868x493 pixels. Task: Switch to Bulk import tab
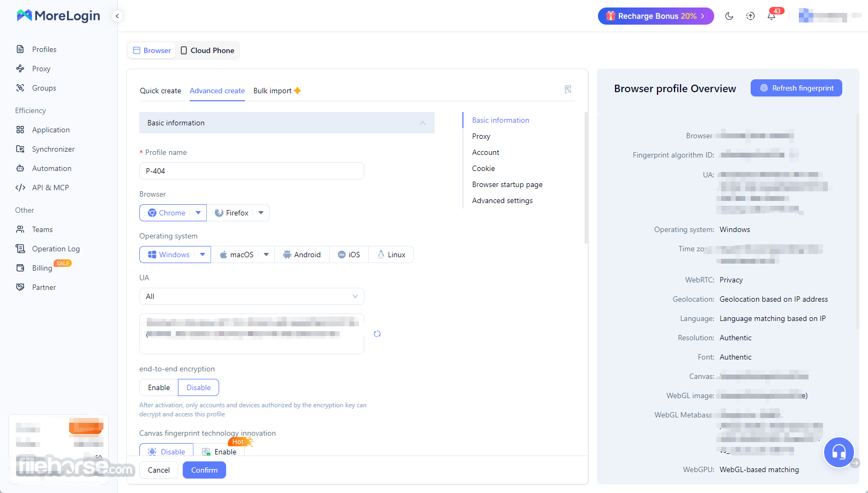[x=276, y=91]
